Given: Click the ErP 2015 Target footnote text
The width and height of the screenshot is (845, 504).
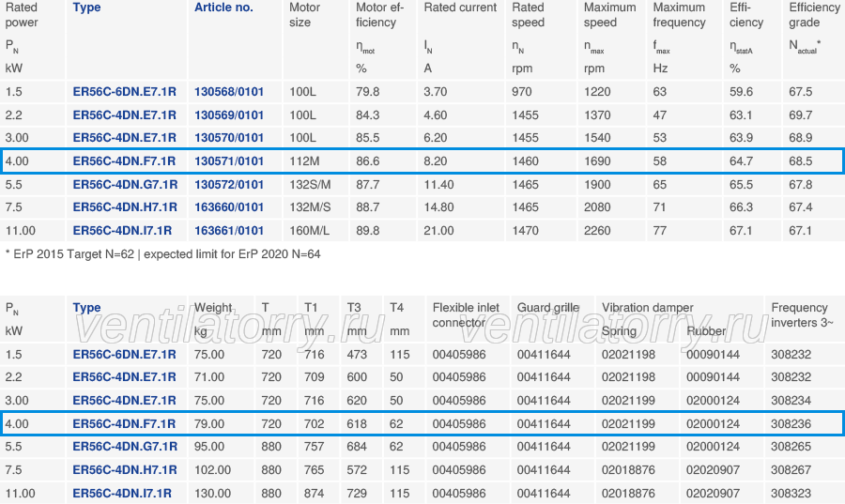Looking at the screenshot, I should [162, 254].
